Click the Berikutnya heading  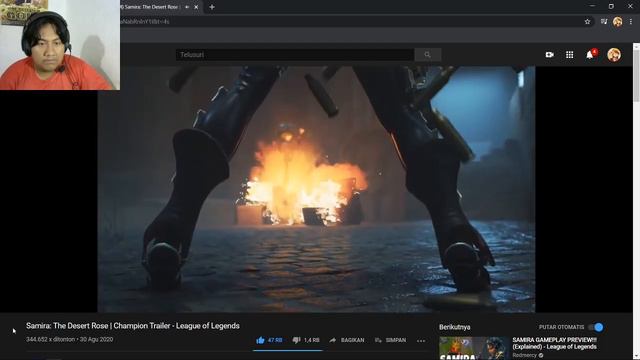click(x=455, y=327)
